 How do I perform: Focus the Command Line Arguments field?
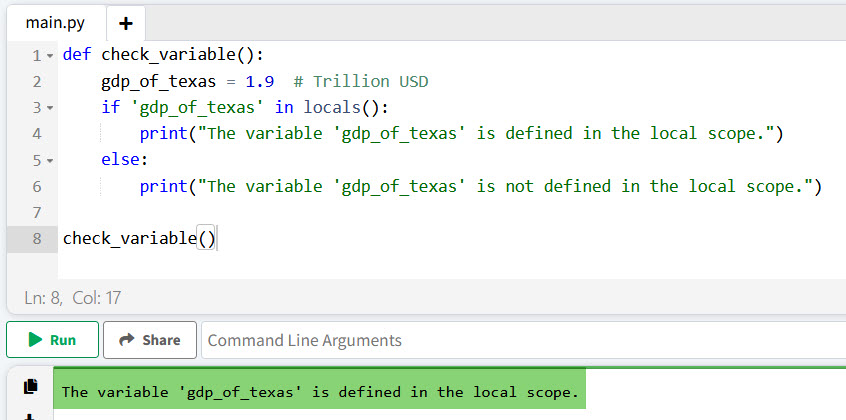click(x=523, y=340)
